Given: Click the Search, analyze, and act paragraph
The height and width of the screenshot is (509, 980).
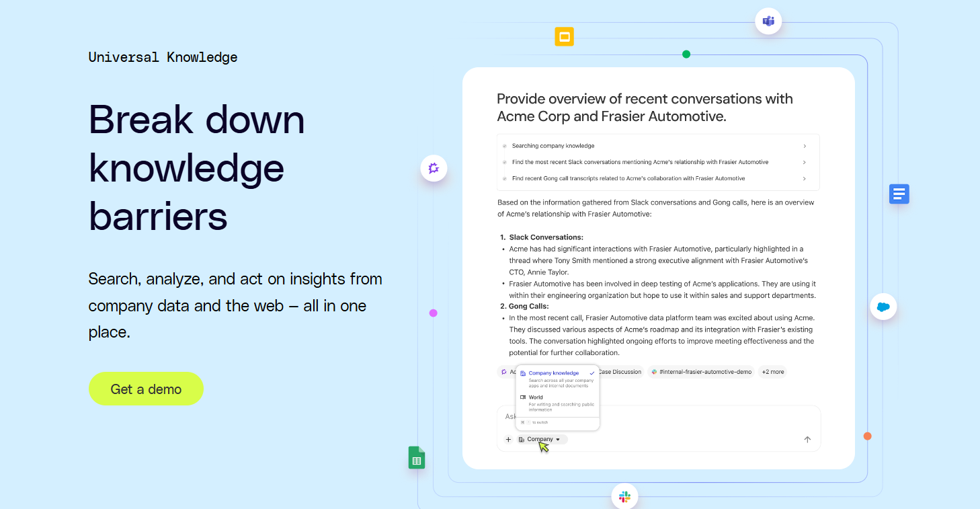Looking at the screenshot, I should tap(235, 305).
